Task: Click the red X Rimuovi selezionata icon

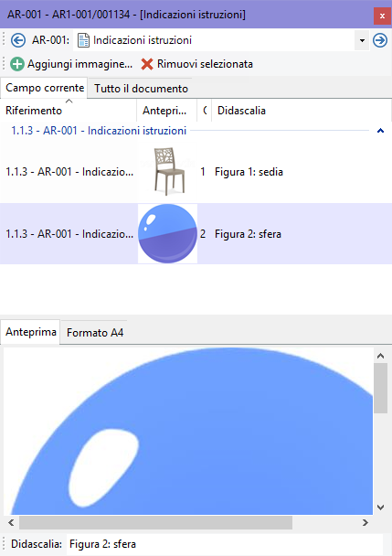Action: tap(147, 64)
